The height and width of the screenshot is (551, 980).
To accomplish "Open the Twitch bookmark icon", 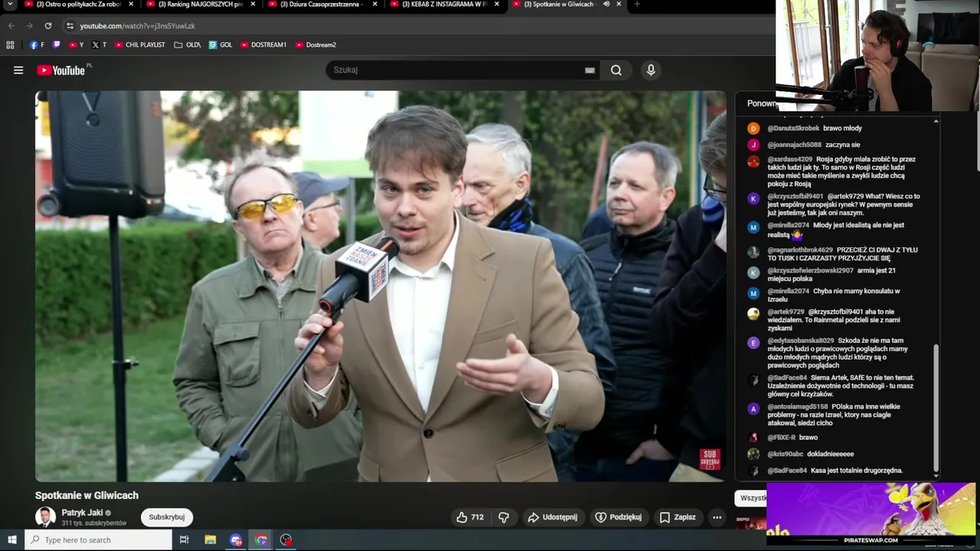I will click(x=56, y=45).
